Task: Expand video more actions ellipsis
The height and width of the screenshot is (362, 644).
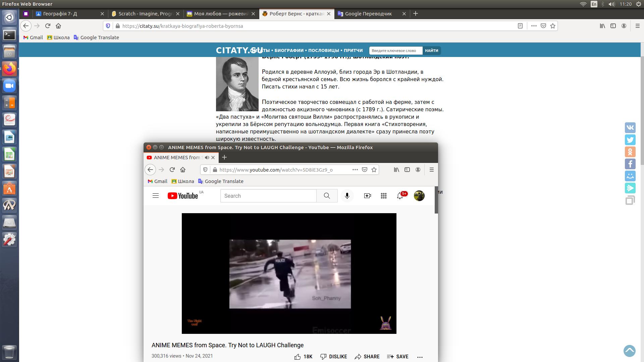Action: [x=420, y=357]
